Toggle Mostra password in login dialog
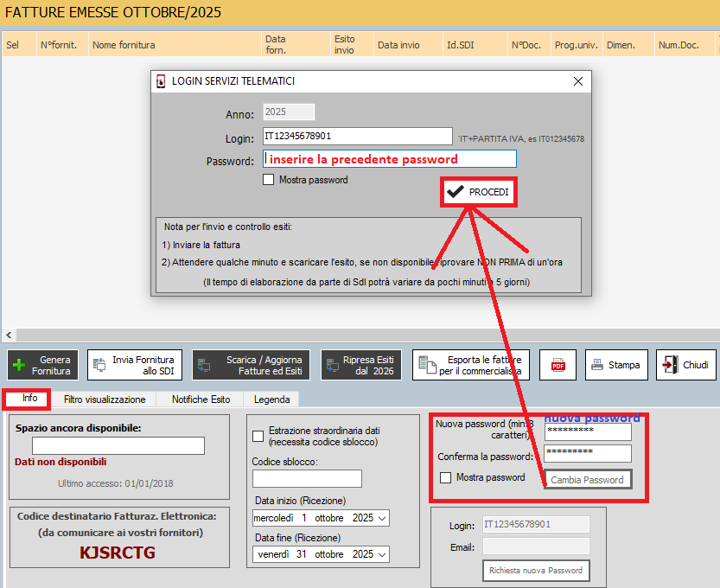The image size is (720, 588). click(268, 180)
